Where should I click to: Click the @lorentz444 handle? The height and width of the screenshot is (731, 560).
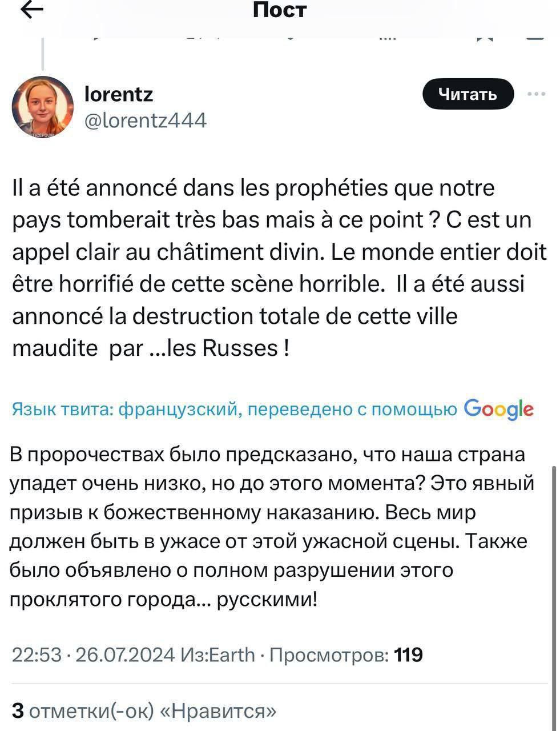click(x=145, y=120)
